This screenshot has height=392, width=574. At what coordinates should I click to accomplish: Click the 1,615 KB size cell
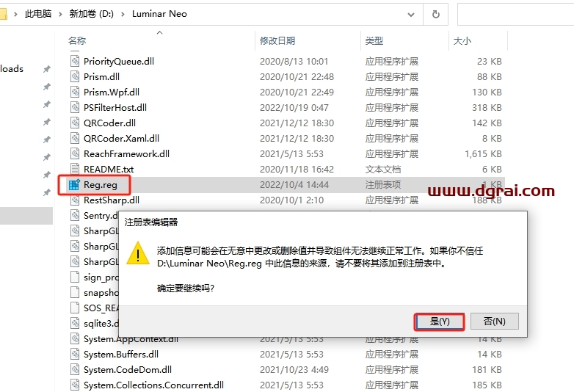tap(483, 153)
